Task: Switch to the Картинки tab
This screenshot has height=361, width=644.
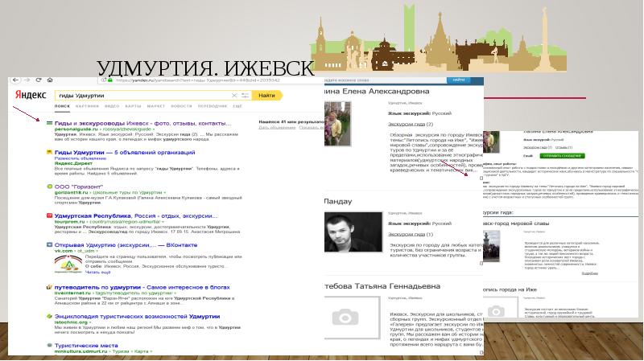Action: pos(87,106)
